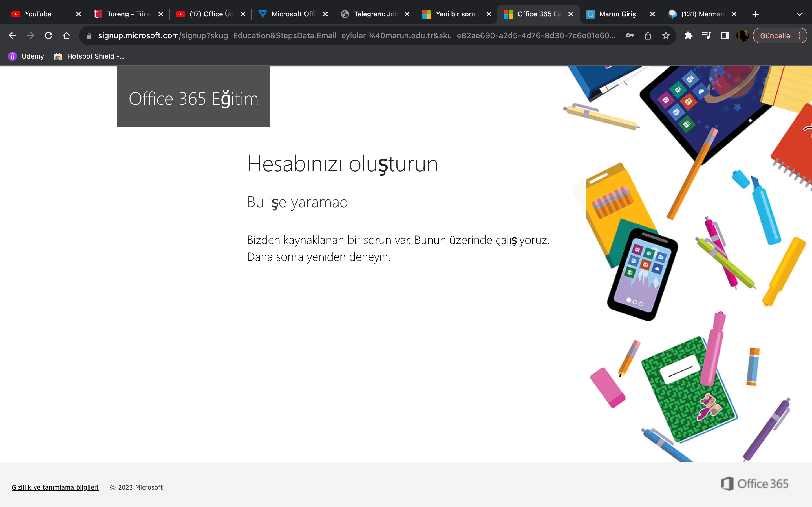Bookmark this page with the star
The image size is (812, 507).
(666, 35)
